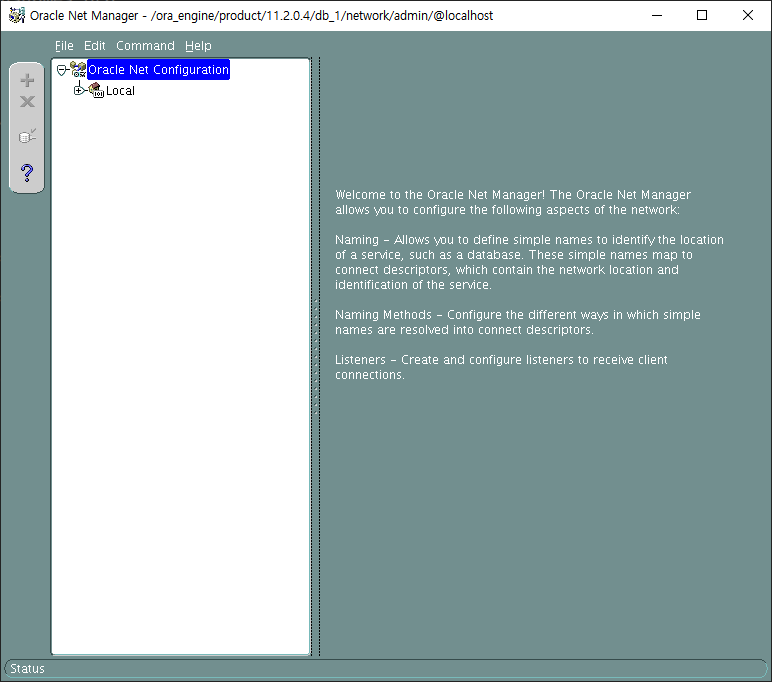Click the Delete (X) toolbar icon
This screenshot has width=772, height=682.
(x=27, y=101)
